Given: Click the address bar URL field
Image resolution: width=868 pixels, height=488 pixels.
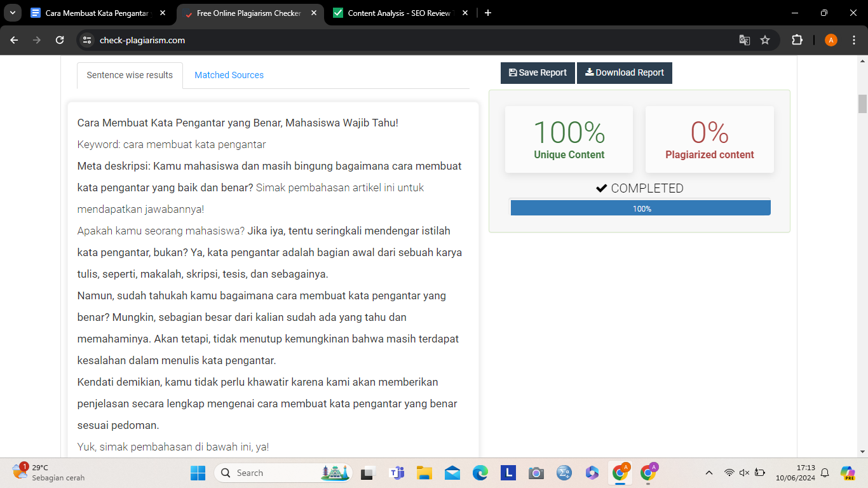Looking at the screenshot, I should [381, 40].
